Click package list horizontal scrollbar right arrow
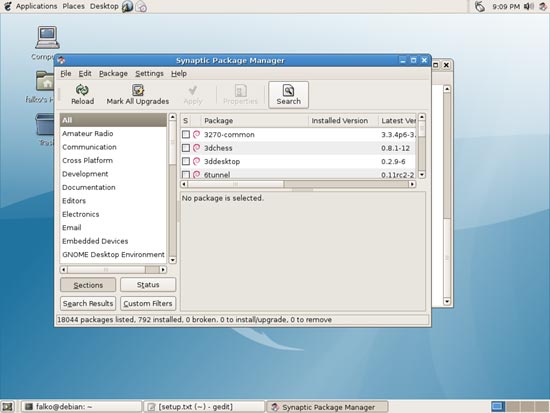This screenshot has height=413, width=550. (x=412, y=184)
